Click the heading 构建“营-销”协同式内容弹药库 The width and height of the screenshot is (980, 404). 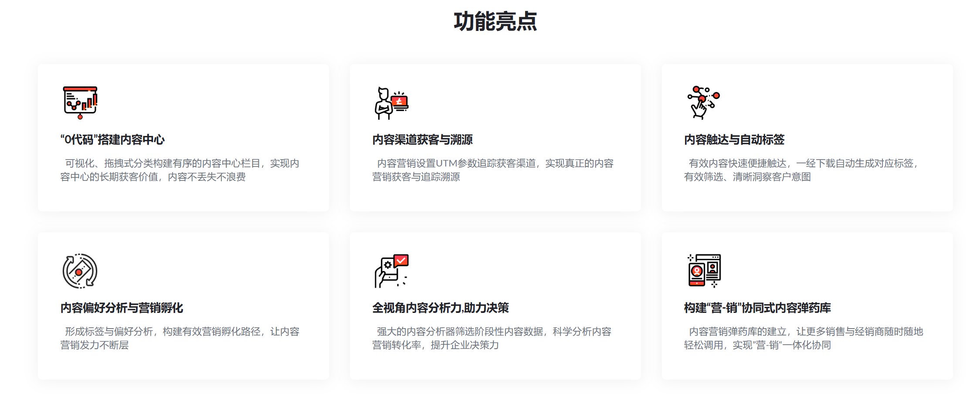click(x=757, y=308)
